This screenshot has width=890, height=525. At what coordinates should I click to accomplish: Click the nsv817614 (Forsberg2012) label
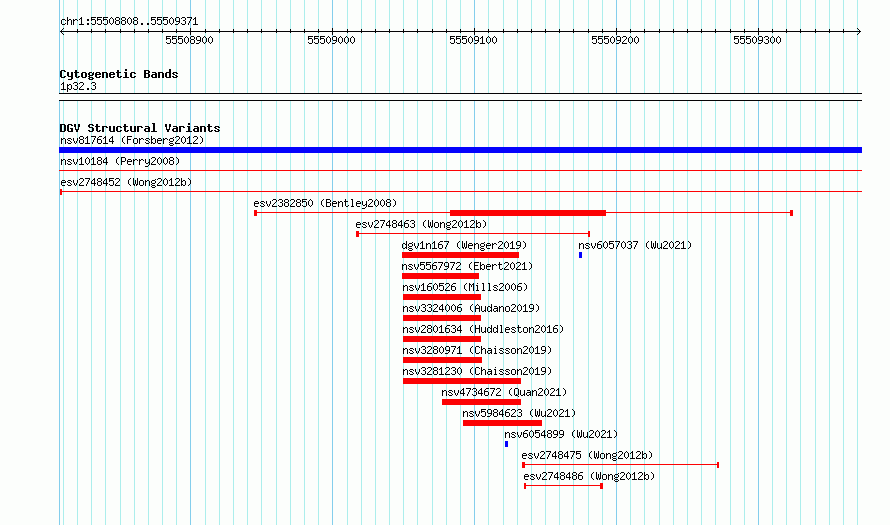[x=132, y=140]
